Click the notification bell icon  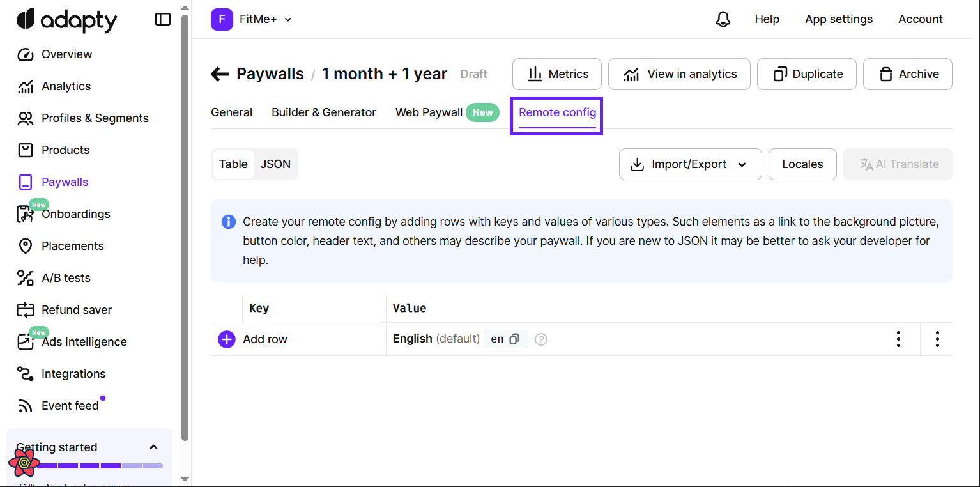click(723, 19)
